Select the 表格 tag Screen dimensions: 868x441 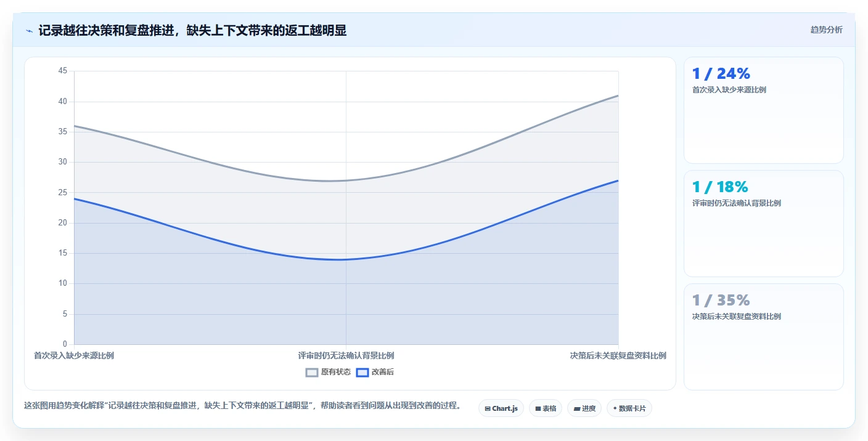click(546, 408)
